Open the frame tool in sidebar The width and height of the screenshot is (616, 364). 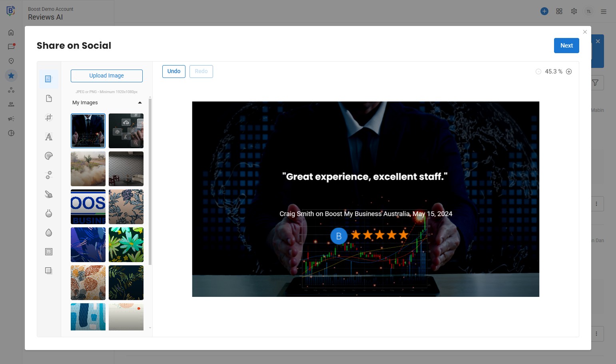click(x=49, y=252)
